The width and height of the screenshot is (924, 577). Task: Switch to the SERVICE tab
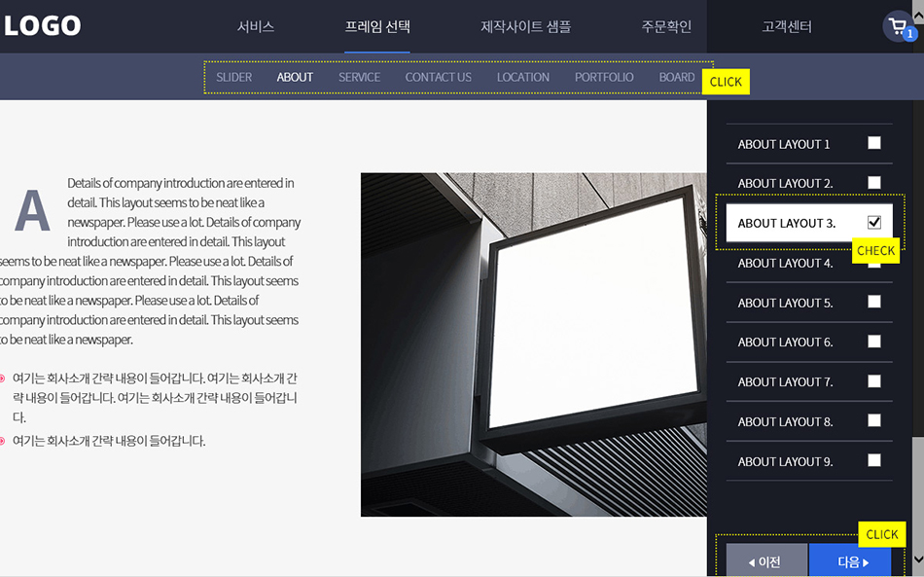(x=360, y=77)
